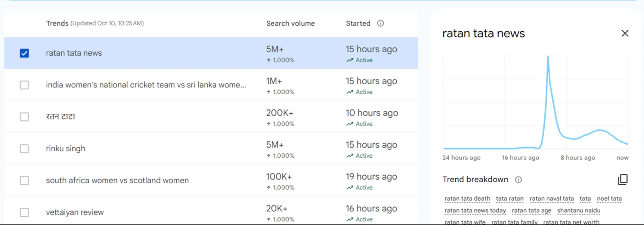
Task: Select checkbox for रतन टाटा trend
Action: (24, 117)
